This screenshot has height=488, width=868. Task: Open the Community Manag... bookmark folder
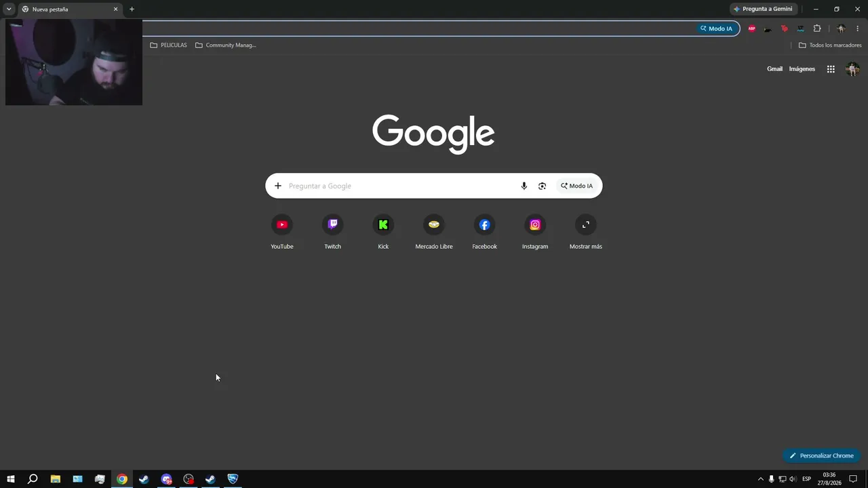(226, 45)
